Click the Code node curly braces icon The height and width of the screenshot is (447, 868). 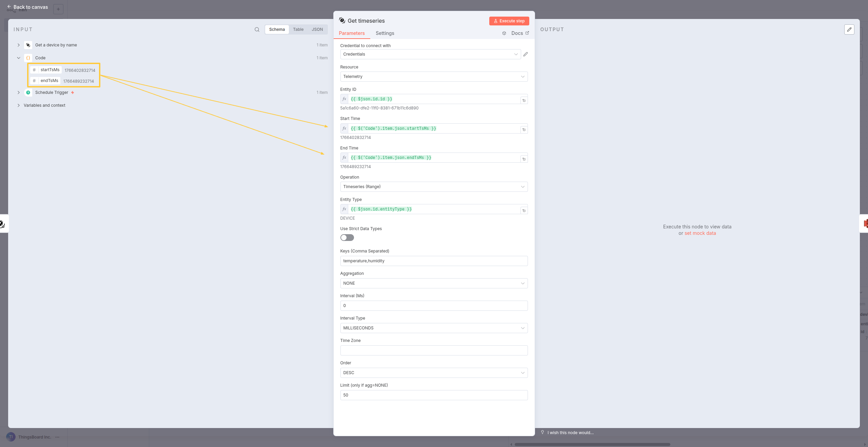coord(28,58)
